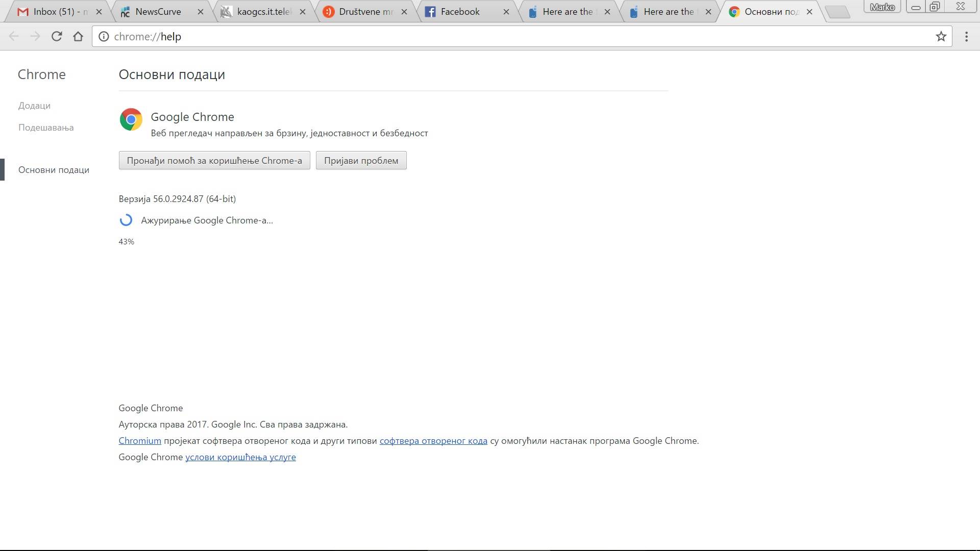Open the Marko profile button

[x=882, y=7]
